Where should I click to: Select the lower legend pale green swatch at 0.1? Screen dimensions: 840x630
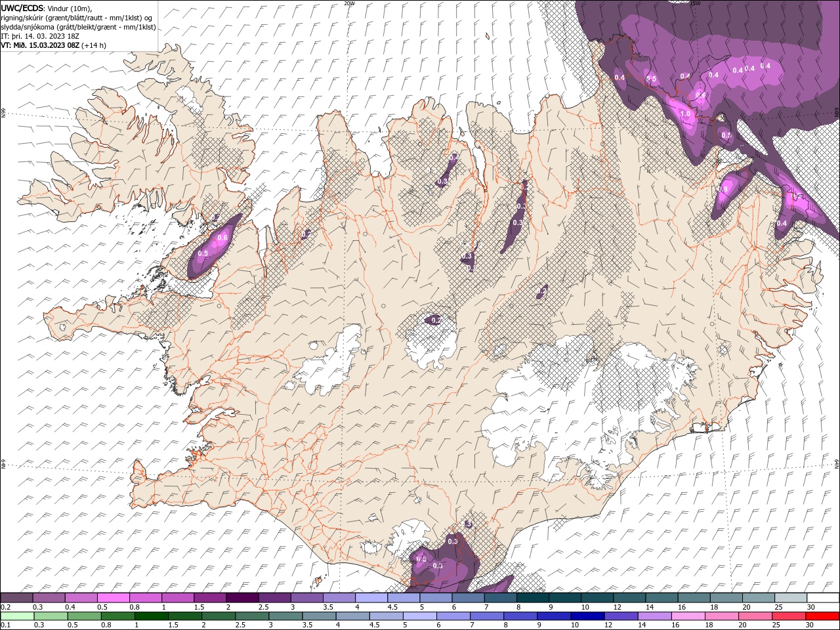[x=16, y=616]
